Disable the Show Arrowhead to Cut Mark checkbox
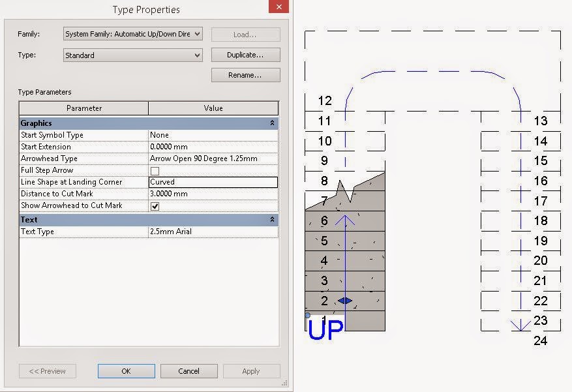572x392 pixels. pos(154,205)
